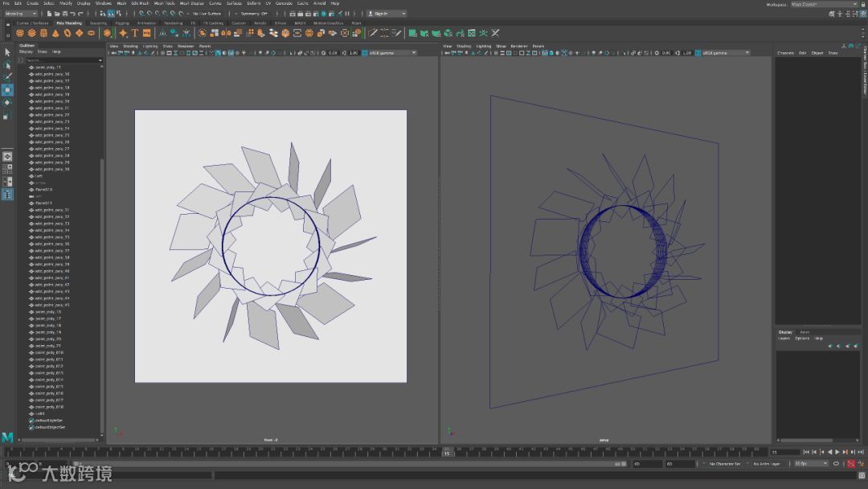Toggle the workspace lock icon
868x489 pixels.
click(x=862, y=4)
